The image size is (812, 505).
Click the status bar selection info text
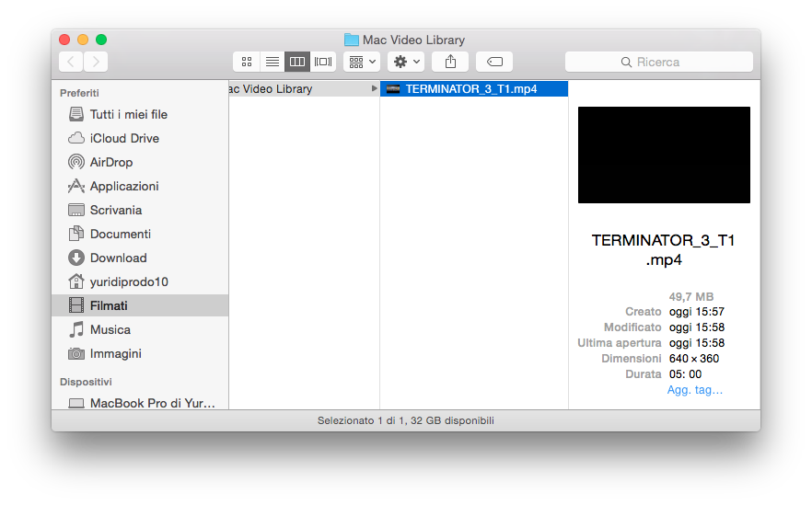tap(405, 420)
